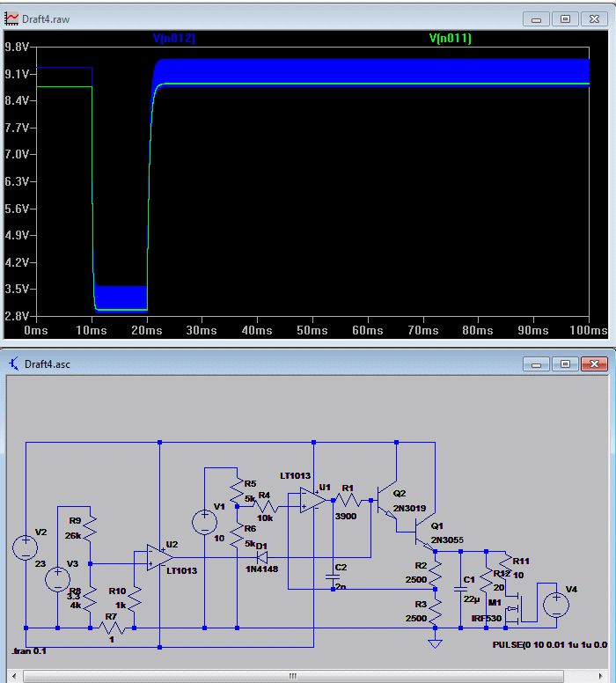This screenshot has height=683, width=616.
Task: Select resistor R10 1k symbol
Action: [135, 600]
